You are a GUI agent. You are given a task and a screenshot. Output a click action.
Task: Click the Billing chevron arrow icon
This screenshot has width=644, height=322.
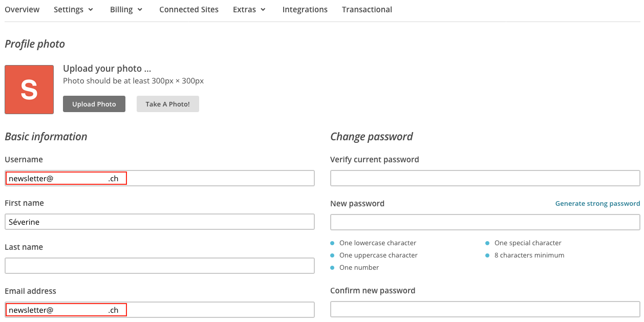tap(140, 10)
